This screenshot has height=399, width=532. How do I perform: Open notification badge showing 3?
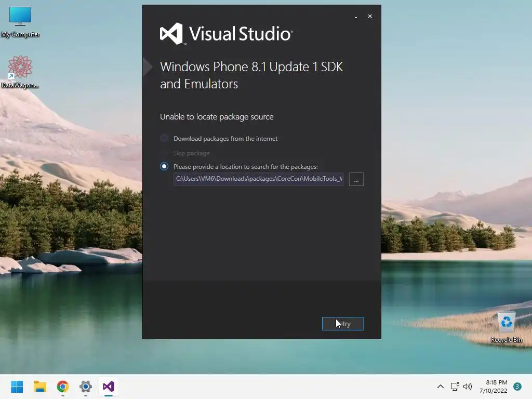(517, 387)
